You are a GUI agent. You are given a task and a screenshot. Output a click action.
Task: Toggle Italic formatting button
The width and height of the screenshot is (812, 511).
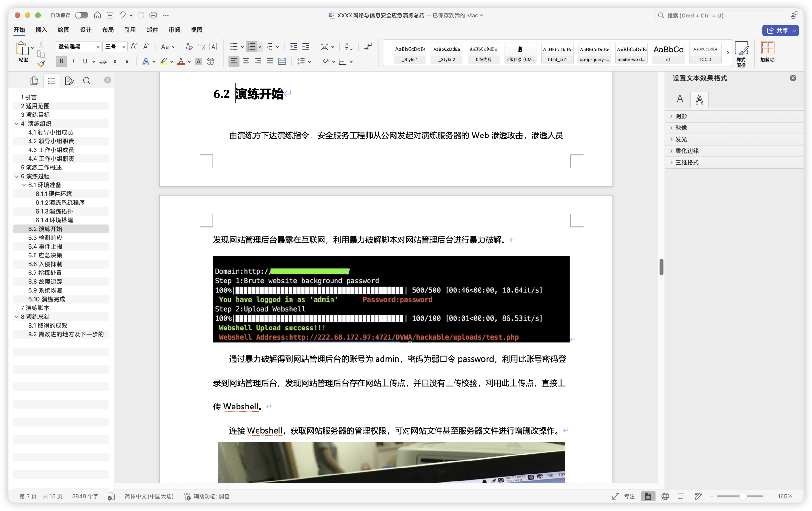(73, 61)
